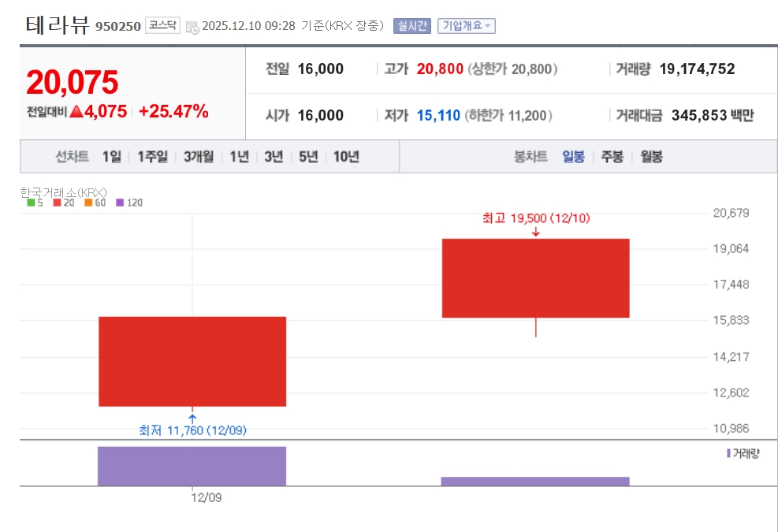The width and height of the screenshot is (778, 532).
Task: Select the 1주일 line chart tab
Action: (153, 157)
